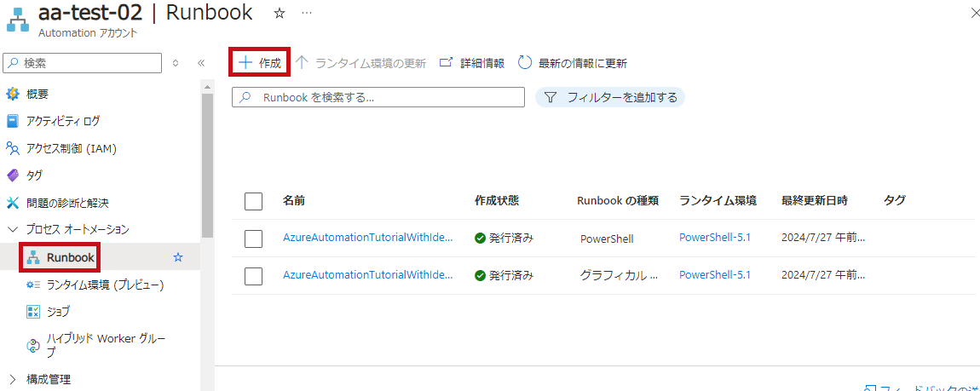Click the アクティビティ ログ book icon
This screenshot has height=391, width=980.
tap(13, 121)
